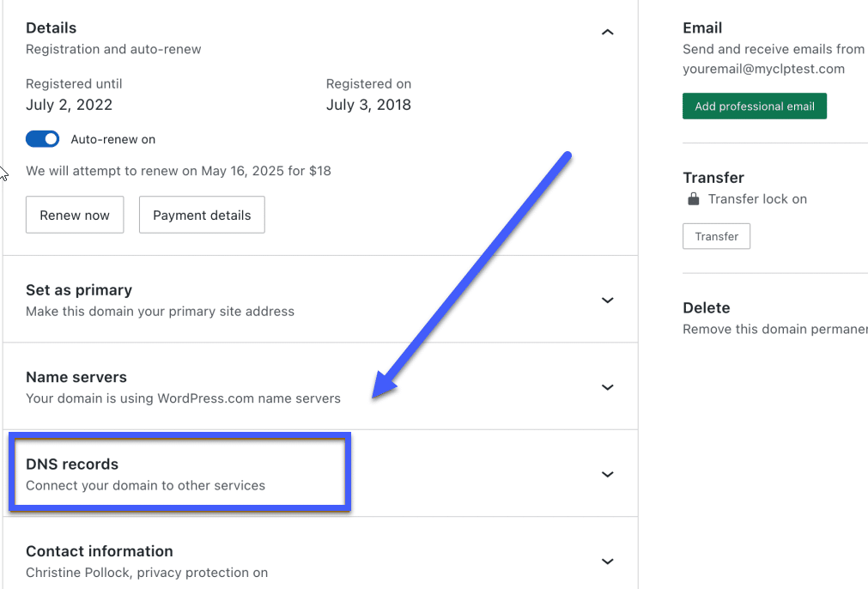Click the Email section heading

702,27
